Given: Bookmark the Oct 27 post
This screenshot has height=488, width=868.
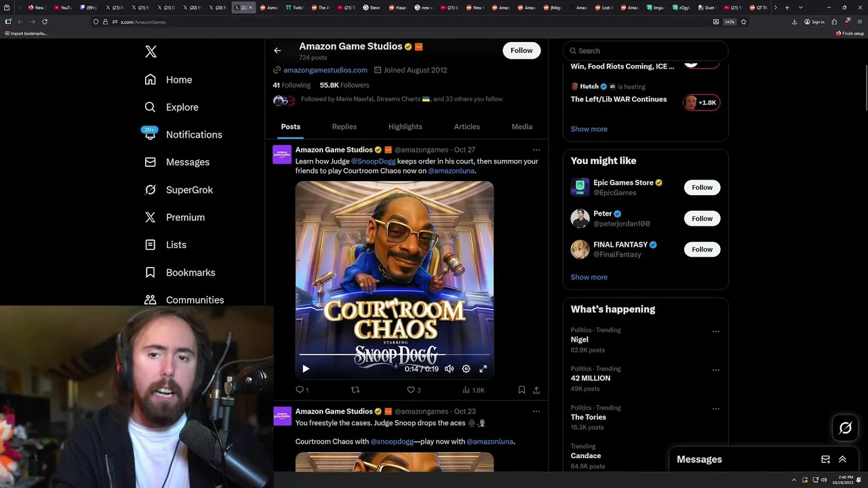Looking at the screenshot, I should pos(521,390).
